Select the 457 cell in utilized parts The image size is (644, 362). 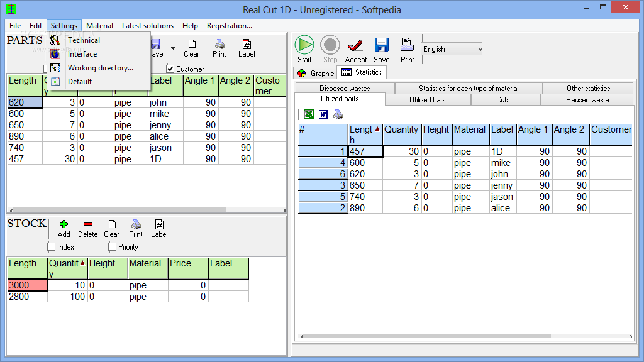pos(365,151)
